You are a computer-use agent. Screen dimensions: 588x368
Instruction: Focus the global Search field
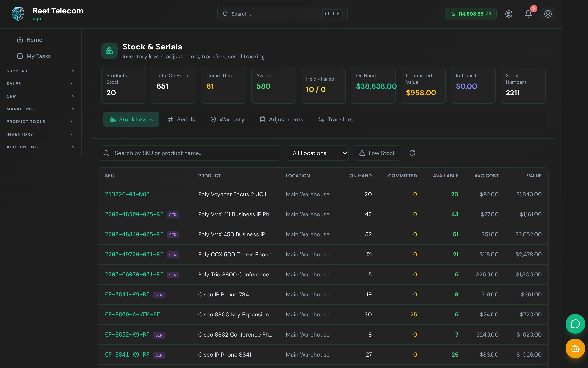(x=282, y=14)
